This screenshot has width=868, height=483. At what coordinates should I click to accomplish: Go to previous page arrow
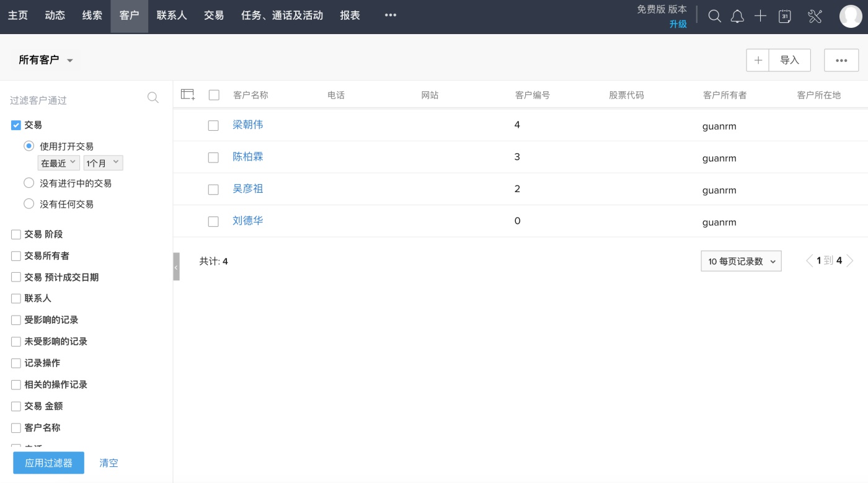pos(809,261)
